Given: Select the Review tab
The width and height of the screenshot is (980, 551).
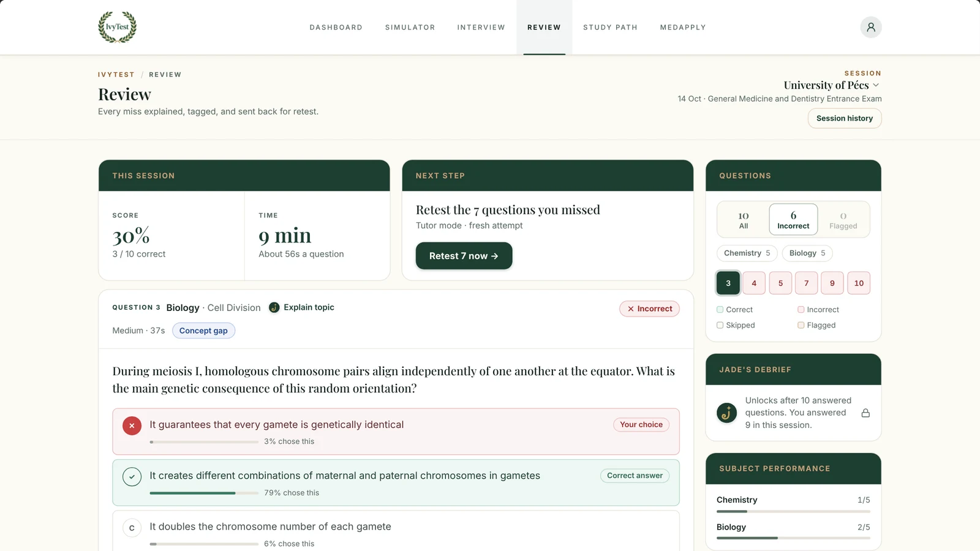Looking at the screenshot, I should click(x=544, y=28).
